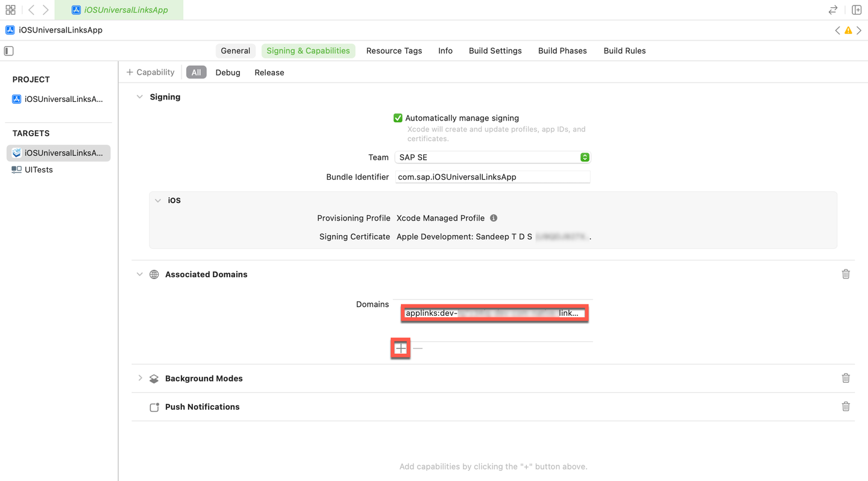Image resolution: width=868 pixels, height=481 pixels.
Task: Expand the Background Modes section
Action: 140,379
